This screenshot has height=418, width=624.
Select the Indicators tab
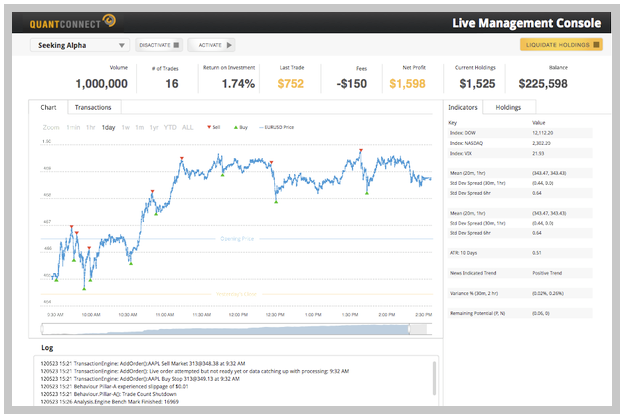coord(463,106)
